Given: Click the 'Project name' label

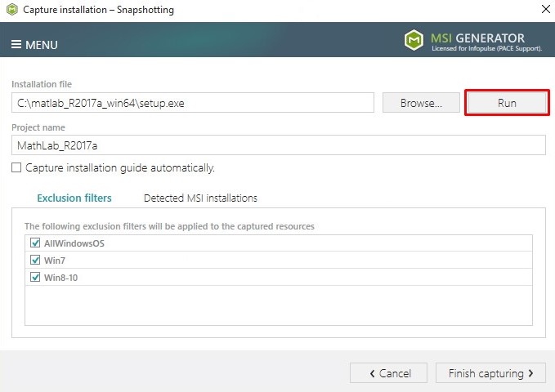Looking at the screenshot, I should [38, 127].
